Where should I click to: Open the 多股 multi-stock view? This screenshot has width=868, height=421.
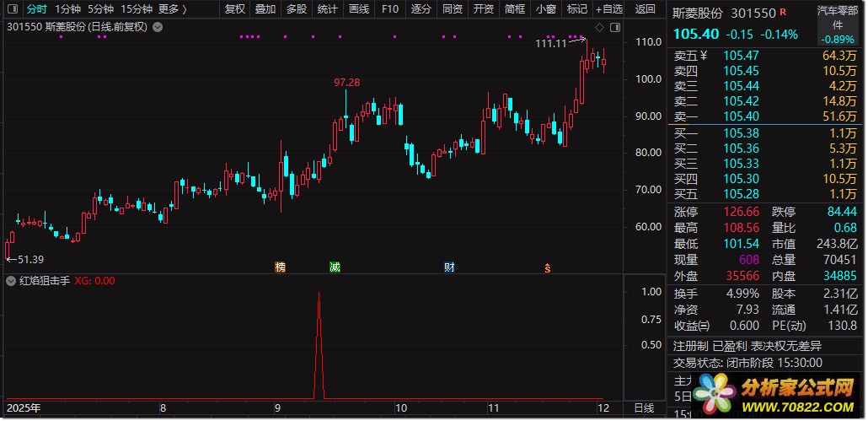296,9
